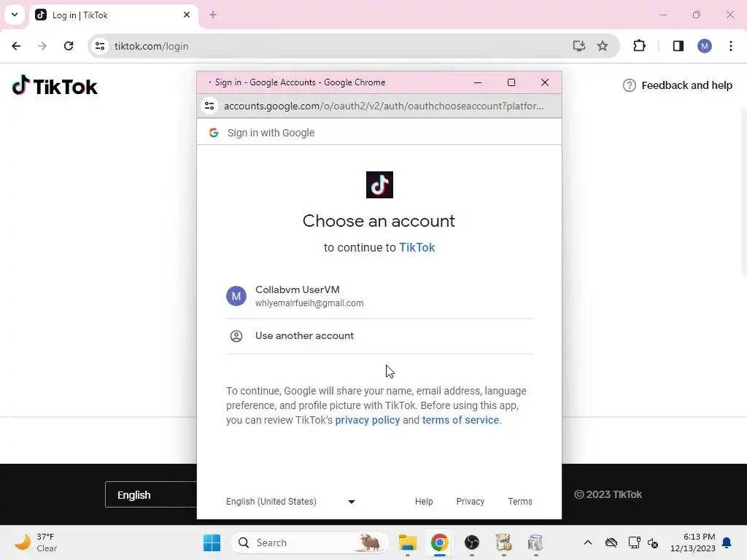Show hidden system tray icons chevron
This screenshot has height=560, width=747.
pos(588,542)
